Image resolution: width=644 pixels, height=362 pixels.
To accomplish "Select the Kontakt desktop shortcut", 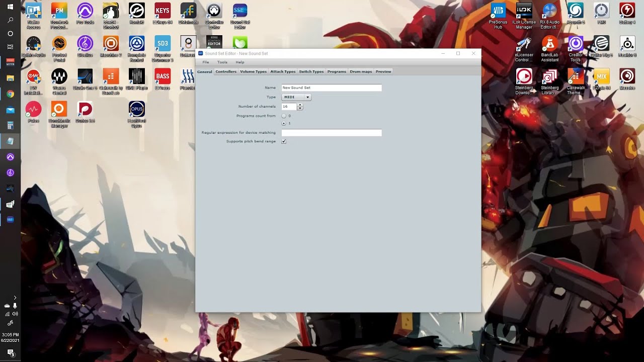I will tap(136, 14).
